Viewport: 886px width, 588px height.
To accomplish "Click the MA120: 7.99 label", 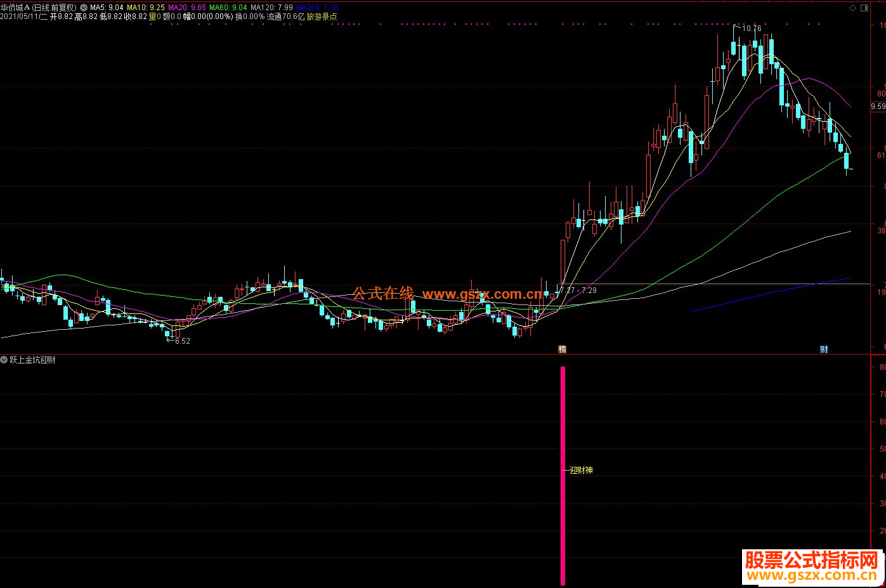I will pyautogui.click(x=271, y=8).
